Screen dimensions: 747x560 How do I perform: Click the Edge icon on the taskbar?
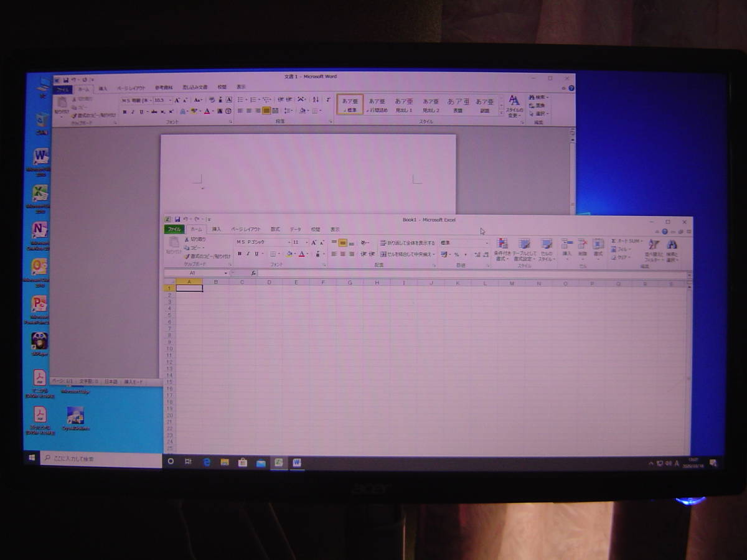tap(207, 462)
